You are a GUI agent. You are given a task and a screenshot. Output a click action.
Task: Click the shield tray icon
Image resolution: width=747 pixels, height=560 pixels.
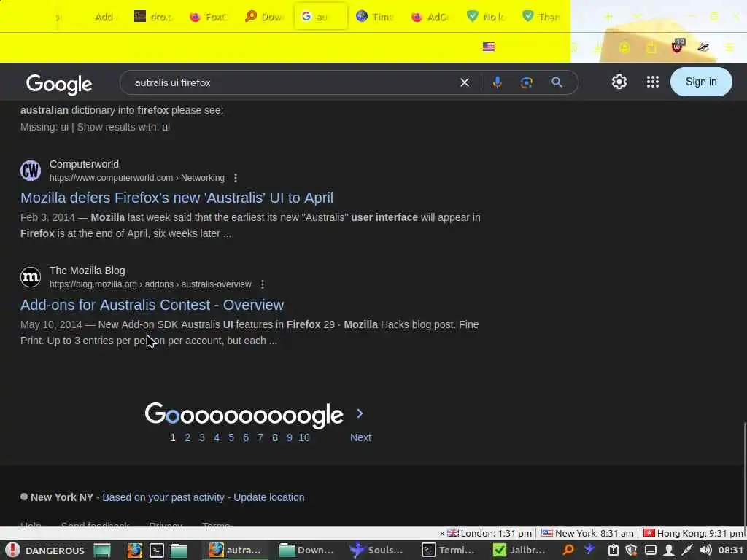(x=631, y=550)
